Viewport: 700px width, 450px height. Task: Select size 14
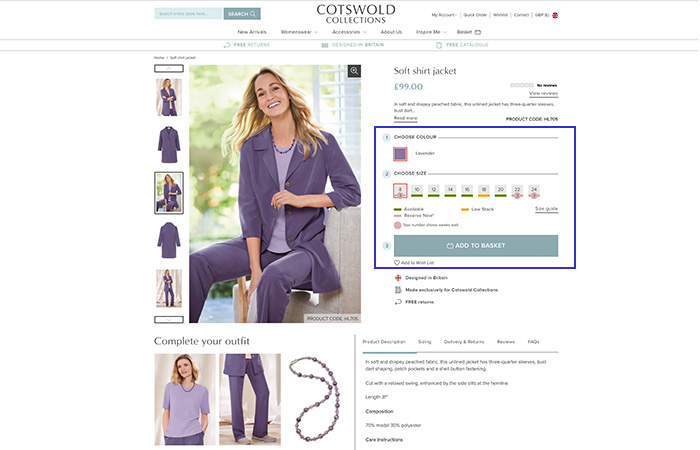point(450,190)
